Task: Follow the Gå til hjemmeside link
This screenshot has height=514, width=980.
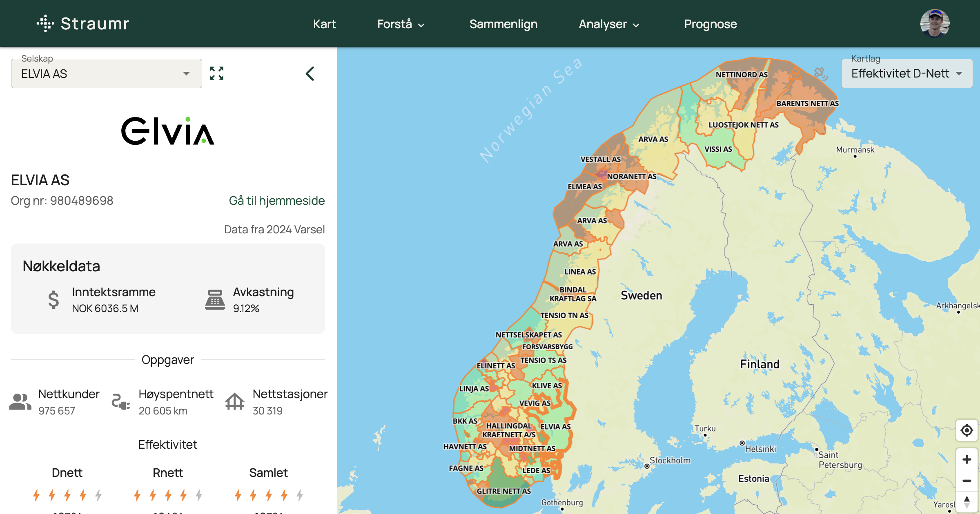Action: (x=276, y=201)
